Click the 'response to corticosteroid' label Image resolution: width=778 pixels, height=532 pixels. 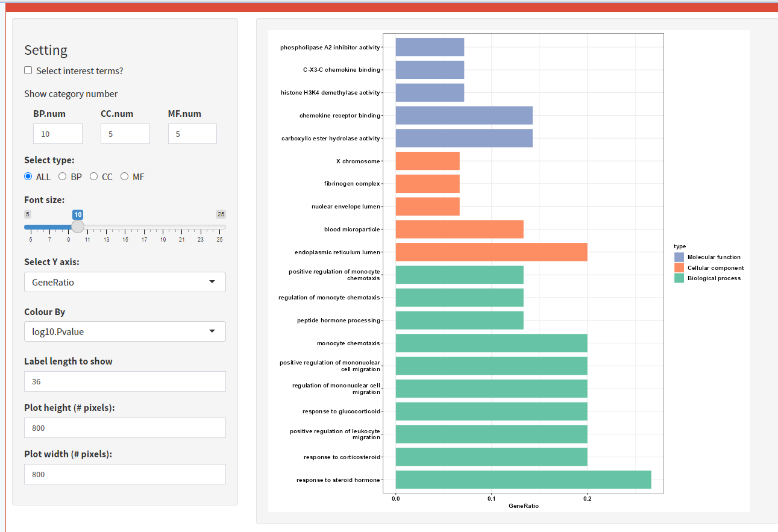(342, 457)
